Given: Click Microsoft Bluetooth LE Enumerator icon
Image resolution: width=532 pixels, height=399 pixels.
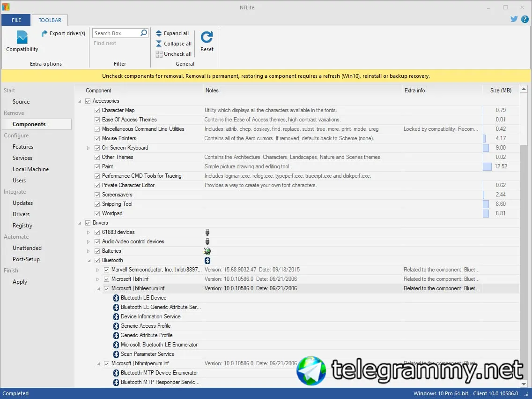Looking at the screenshot, I should (x=116, y=345).
